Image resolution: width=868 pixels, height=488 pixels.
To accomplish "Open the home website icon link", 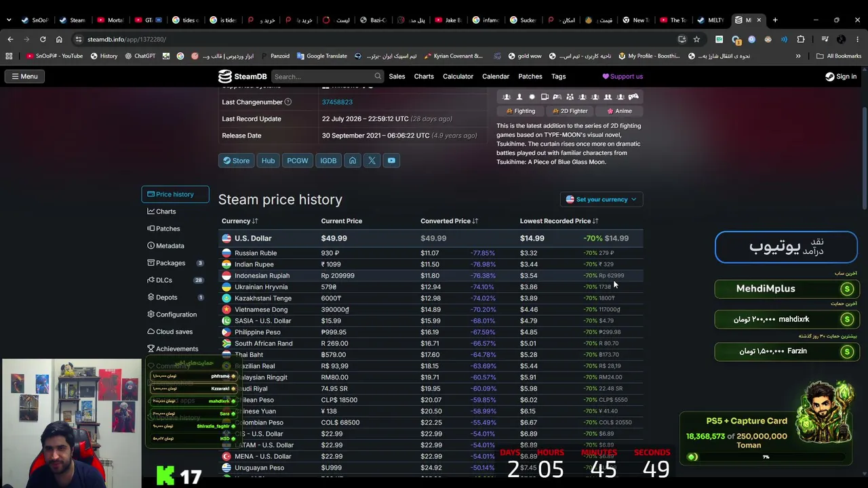I will pyautogui.click(x=353, y=161).
